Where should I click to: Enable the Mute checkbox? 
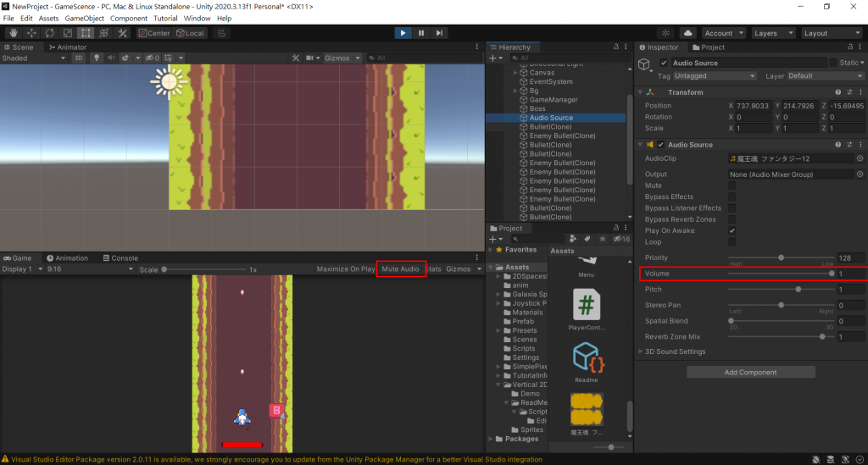[732, 185]
